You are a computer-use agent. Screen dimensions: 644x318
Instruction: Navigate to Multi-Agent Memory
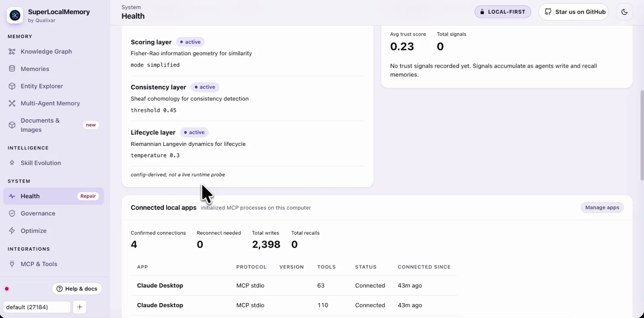tap(54, 103)
